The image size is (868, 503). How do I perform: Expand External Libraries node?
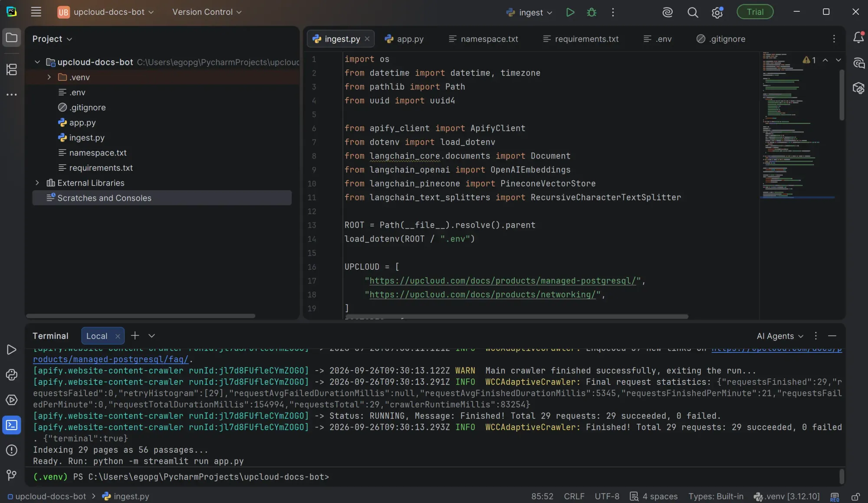pyautogui.click(x=37, y=183)
